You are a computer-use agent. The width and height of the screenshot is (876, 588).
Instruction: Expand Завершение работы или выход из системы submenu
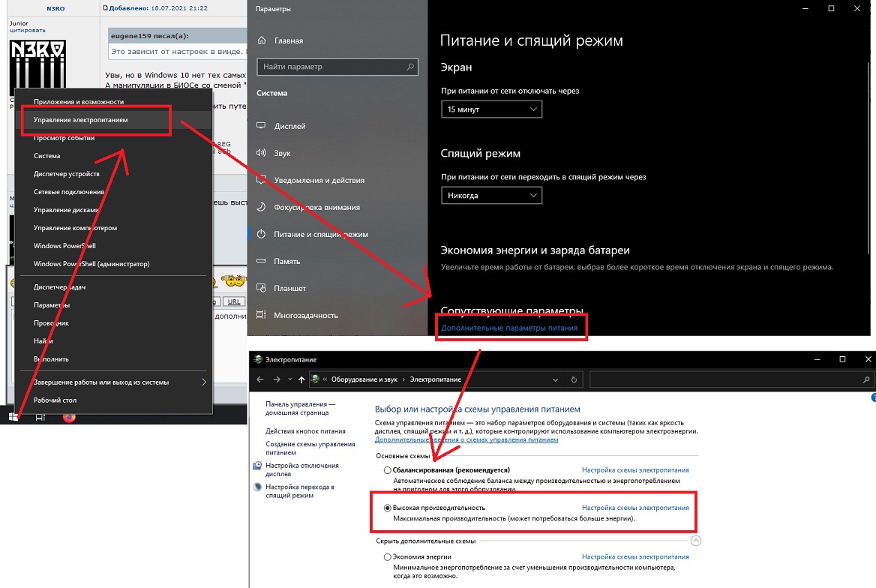point(115,382)
